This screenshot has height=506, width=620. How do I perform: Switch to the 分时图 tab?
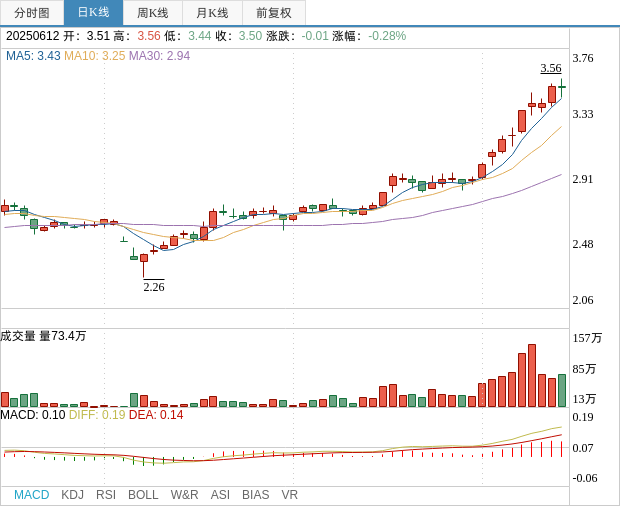pyautogui.click(x=32, y=13)
